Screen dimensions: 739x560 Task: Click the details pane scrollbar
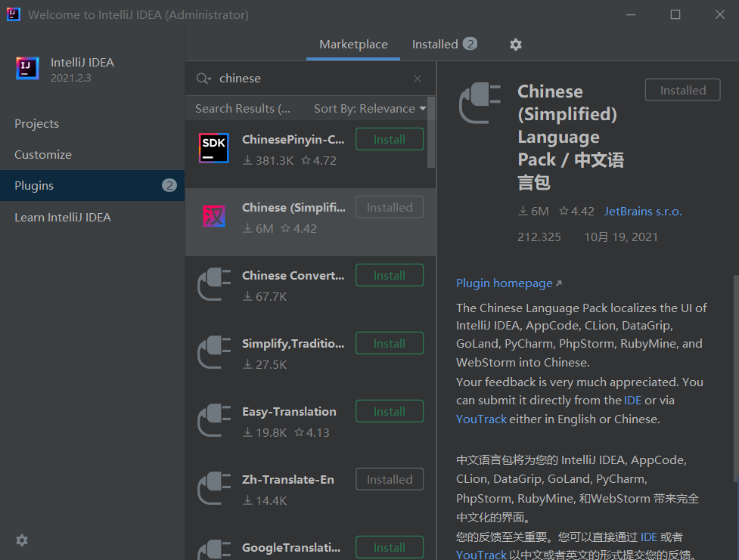(x=736, y=378)
